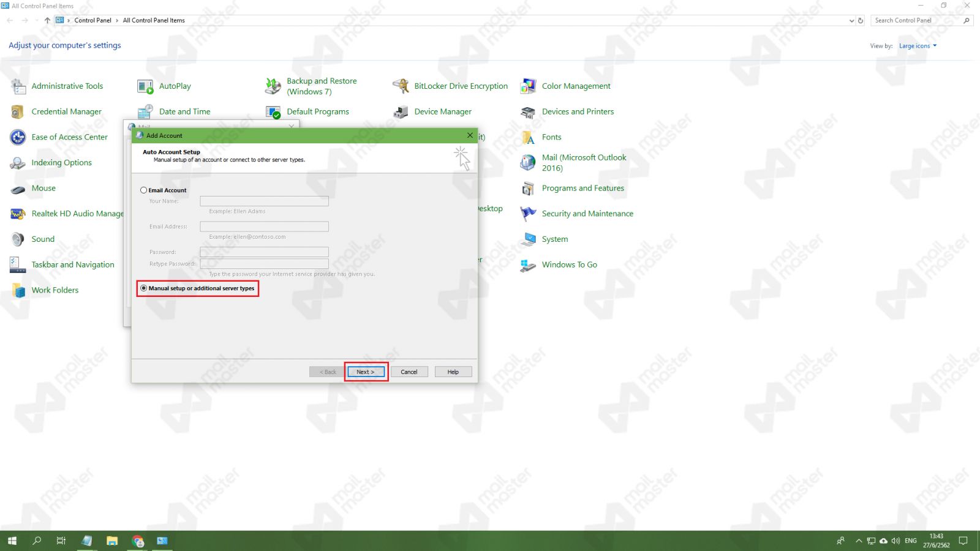Image resolution: width=980 pixels, height=551 pixels.
Task: Open the Devices and Printers icon
Action: 528,112
